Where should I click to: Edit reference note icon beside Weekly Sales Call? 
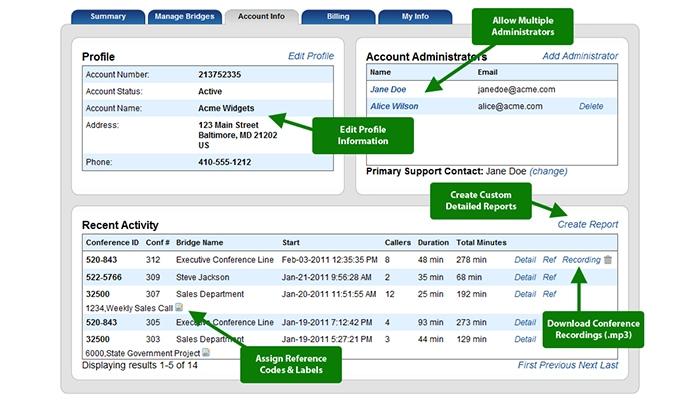[x=179, y=307]
